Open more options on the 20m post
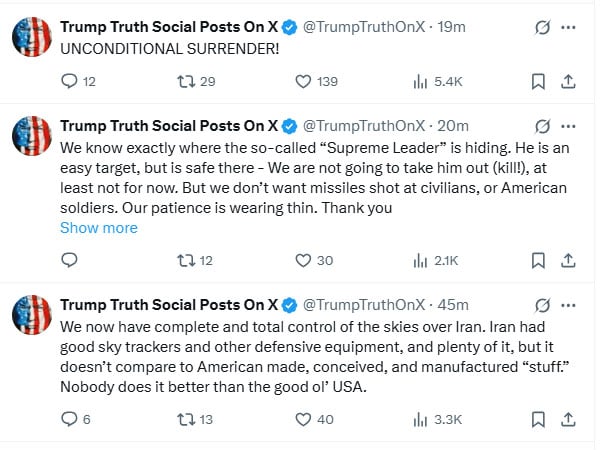Image resolution: width=602 pixels, height=450 pixels. pos(570,126)
